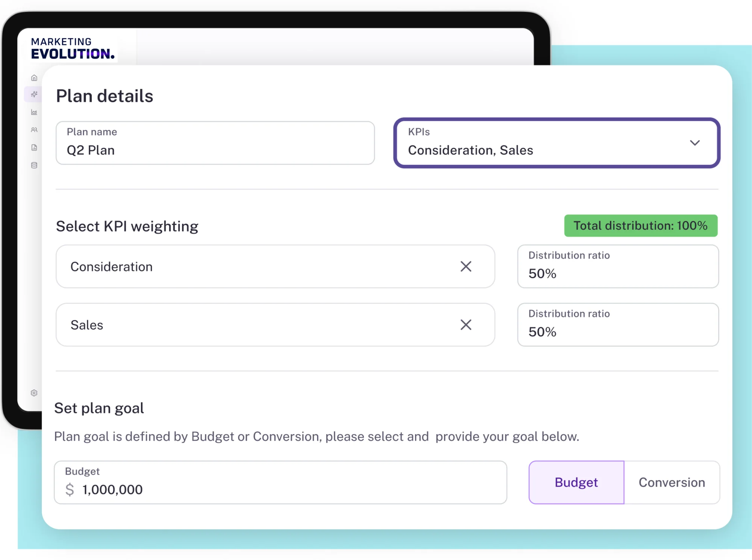Image resolution: width=752 pixels, height=560 pixels.
Task: Click the Plan name field
Action: [x=215, y=143]
